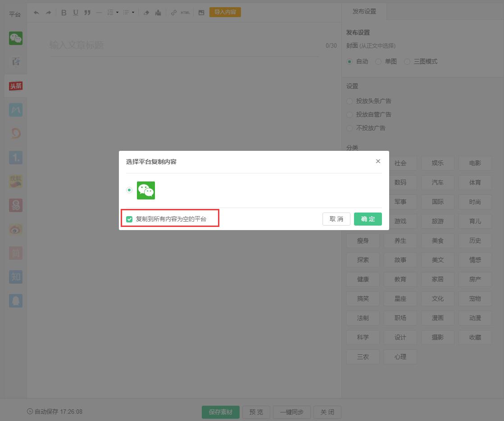Click the undo arrow in toolbar
The height and width of the screenshot is (421, 504).
click(x=36, y=13)
